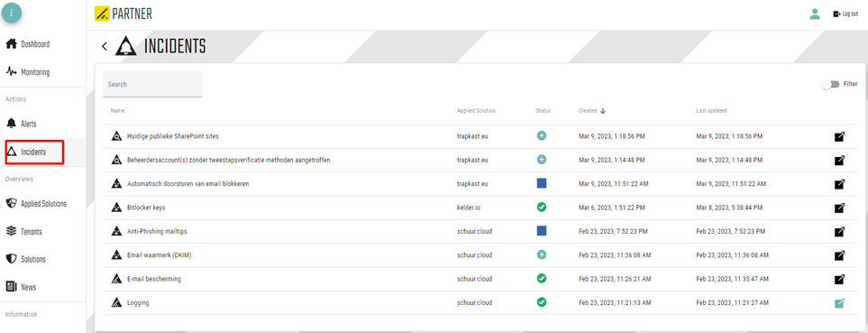Screen dimensions: 868x333
Task: Click green check status for Logging
Action: [542, 302]
